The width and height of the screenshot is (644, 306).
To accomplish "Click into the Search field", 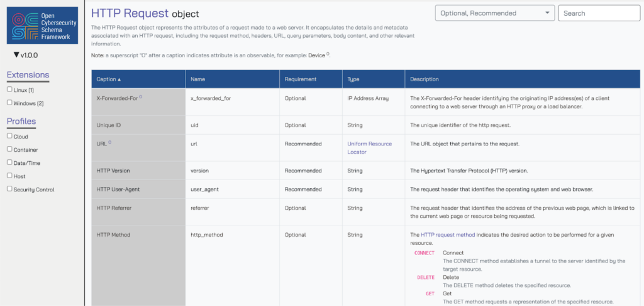I will coord(599,13).
